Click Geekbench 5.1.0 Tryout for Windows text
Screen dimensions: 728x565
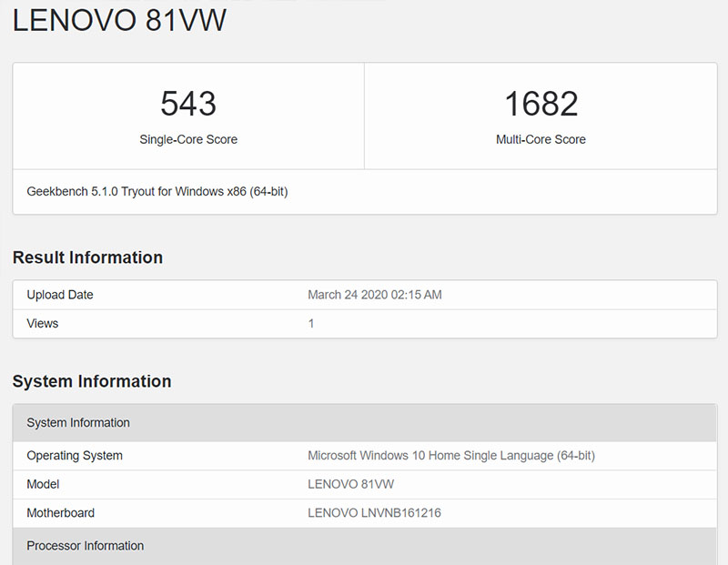pyautogui.click(x=157, y=192)
